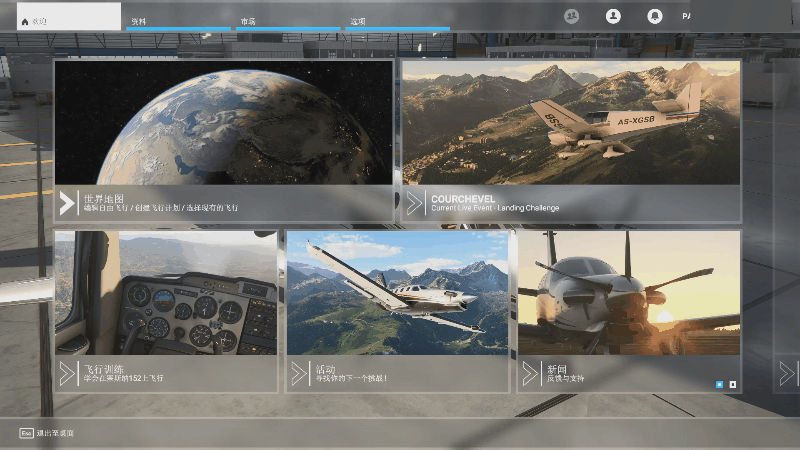Viewport: 800px width, 450px height.
Task: Click the arrow icon beside 世界地图
Action: (x=67, y=203)
